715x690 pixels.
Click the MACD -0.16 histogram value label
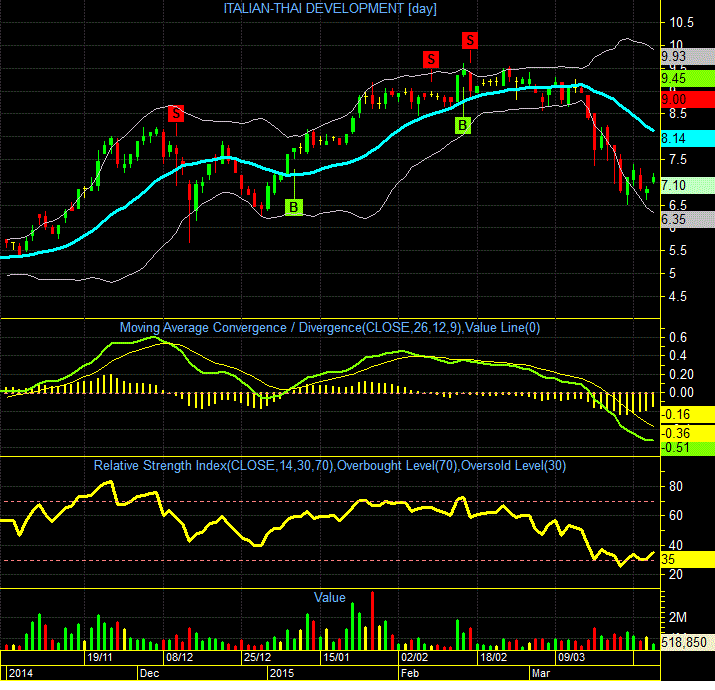(x=688, y=414)
